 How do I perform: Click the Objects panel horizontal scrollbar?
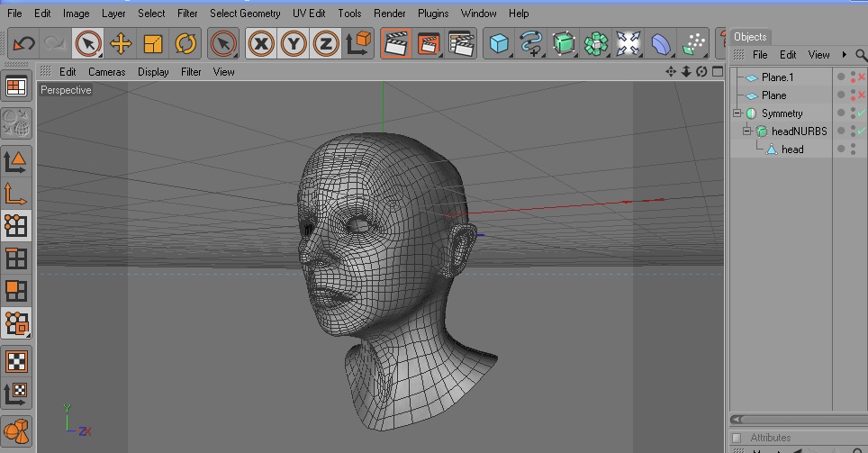[797, 420]
